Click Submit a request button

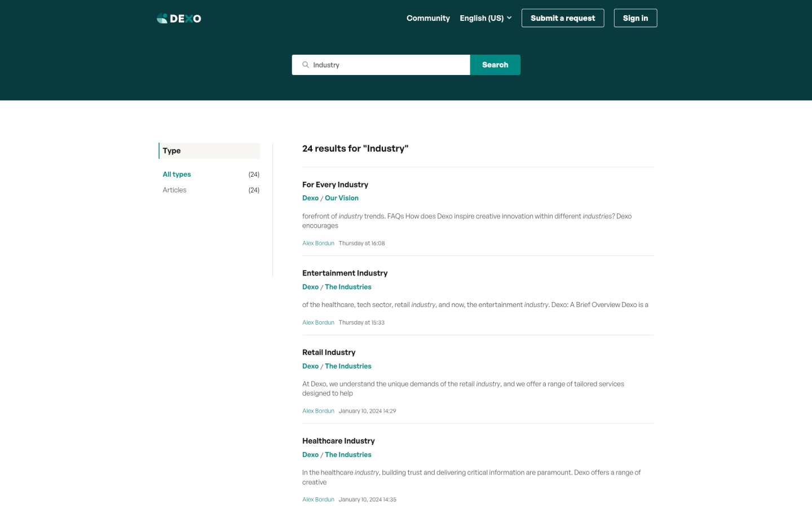562,18
